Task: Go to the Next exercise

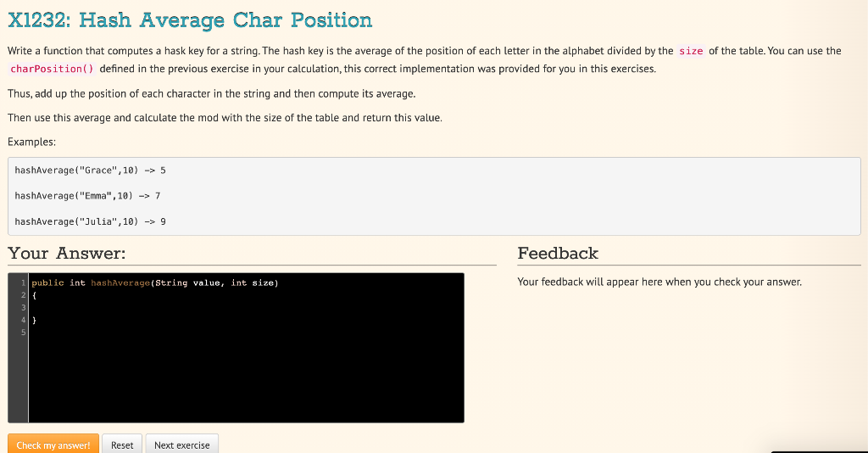Action: click(x=181, y=445)
